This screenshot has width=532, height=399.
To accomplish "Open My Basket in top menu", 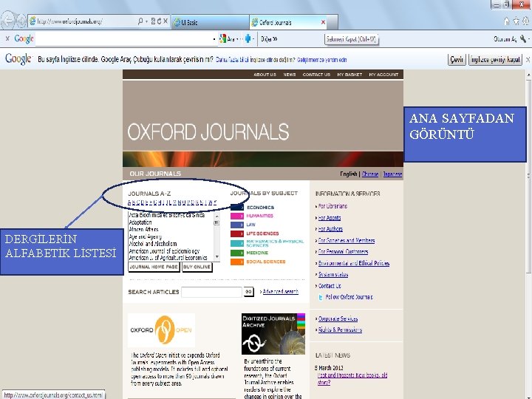I will [x=349, y=75].
